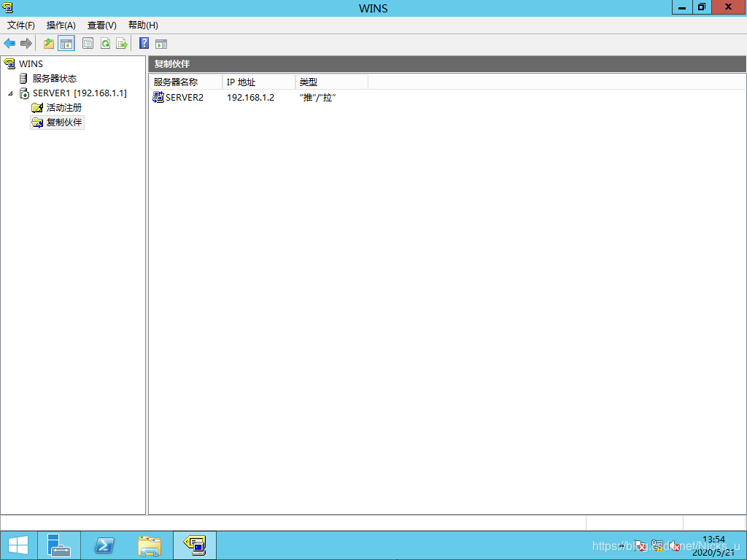Screen dimensions: 747x560
Task: Close the WINS window
Action: pos(729,7)
